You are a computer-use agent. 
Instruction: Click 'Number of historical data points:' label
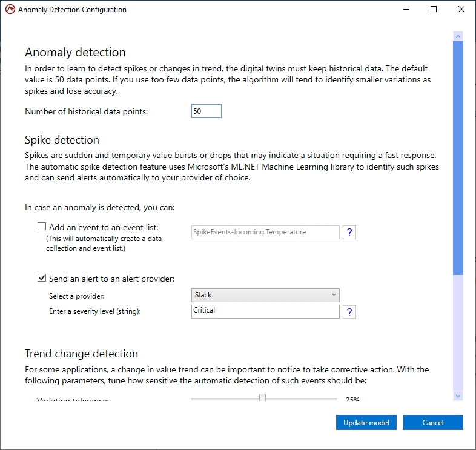pyautogui.click(x=86, y=111)
